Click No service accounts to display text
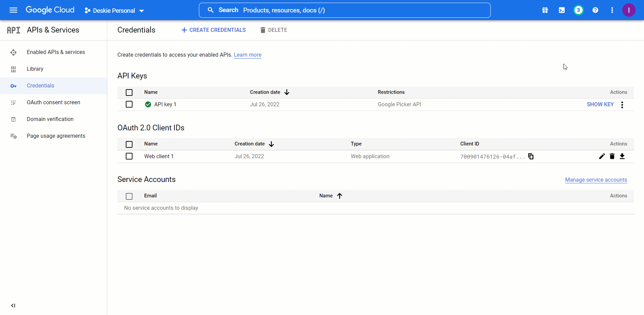Screen dimensions: 644x315 click(161, 208)
